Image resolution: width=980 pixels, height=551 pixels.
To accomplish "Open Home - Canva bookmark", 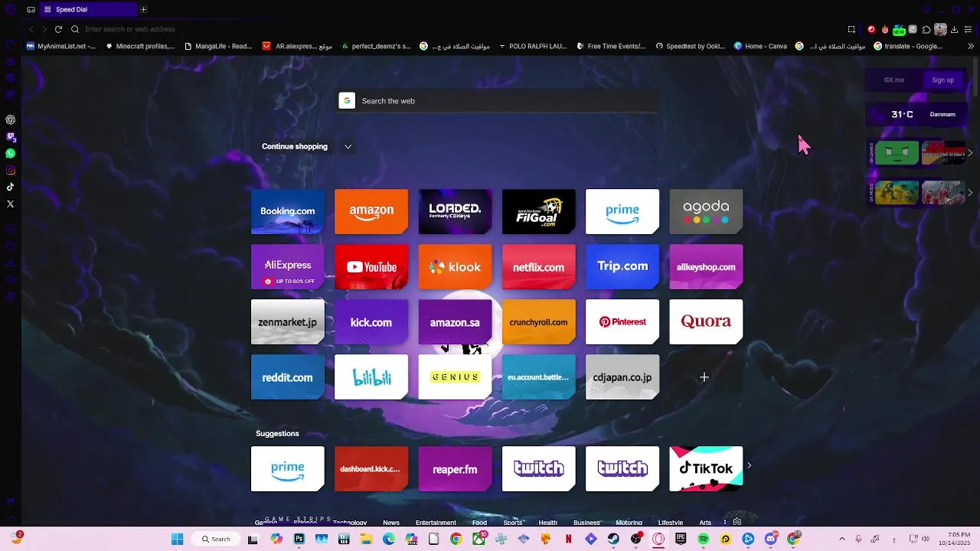I will point(760,46).
